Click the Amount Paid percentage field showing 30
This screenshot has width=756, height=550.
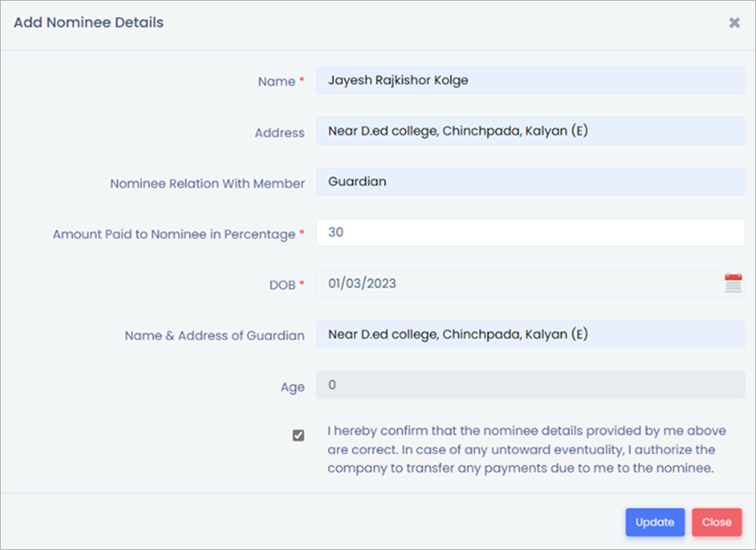[530, 232]
